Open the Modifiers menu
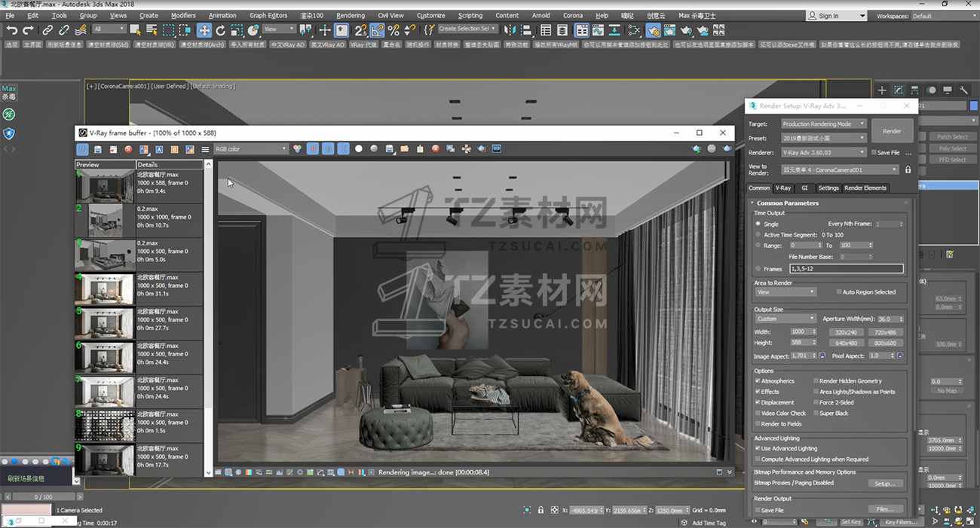 click(x=183, y=15)
